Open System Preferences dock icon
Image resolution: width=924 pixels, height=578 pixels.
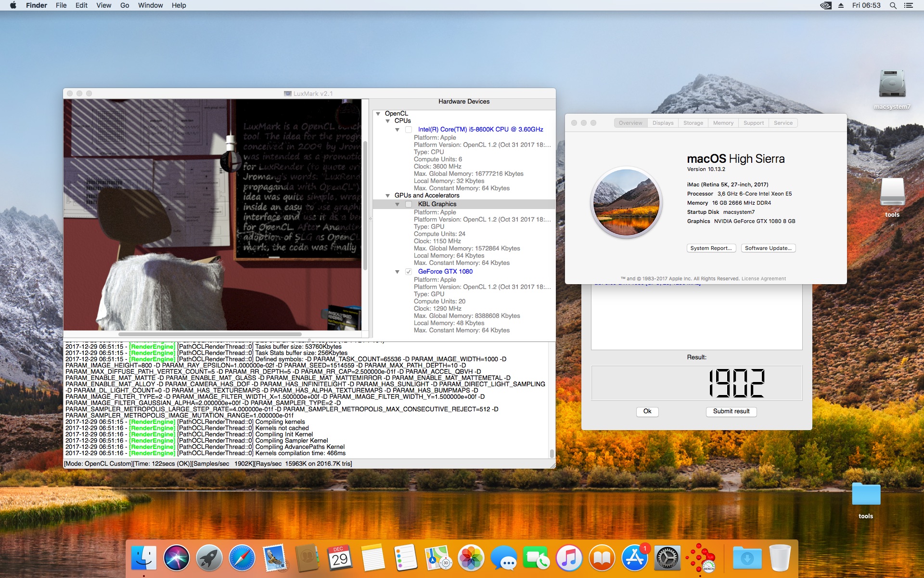coord(667,558)
